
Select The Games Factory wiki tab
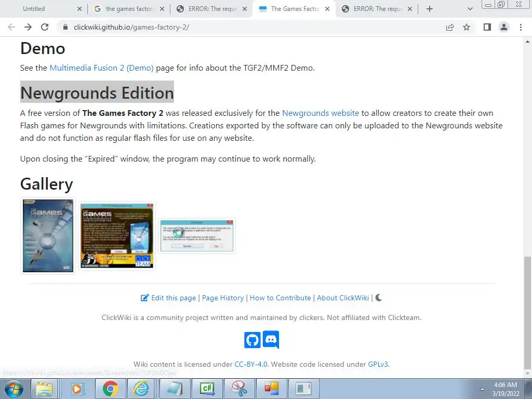coord(295,9)
